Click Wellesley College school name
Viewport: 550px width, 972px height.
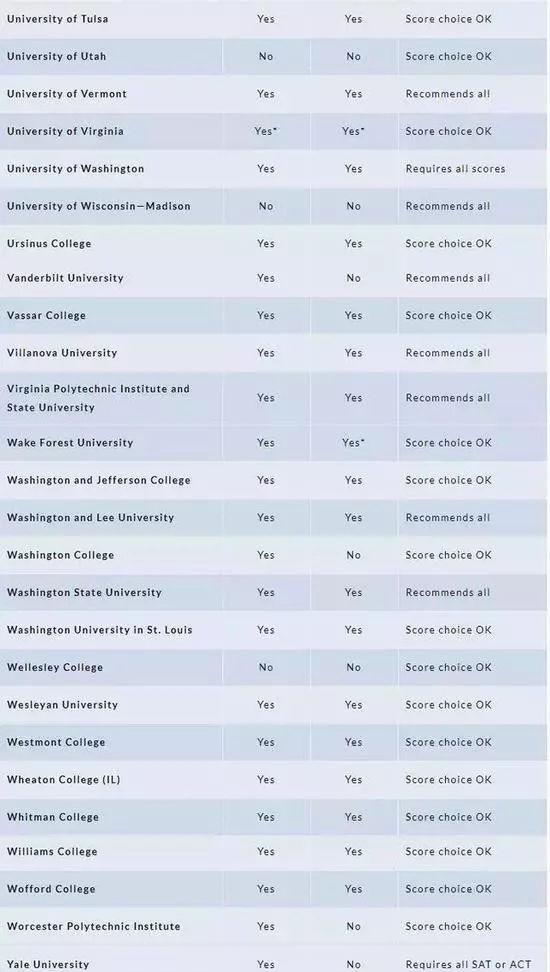click(x=55, y=668)
